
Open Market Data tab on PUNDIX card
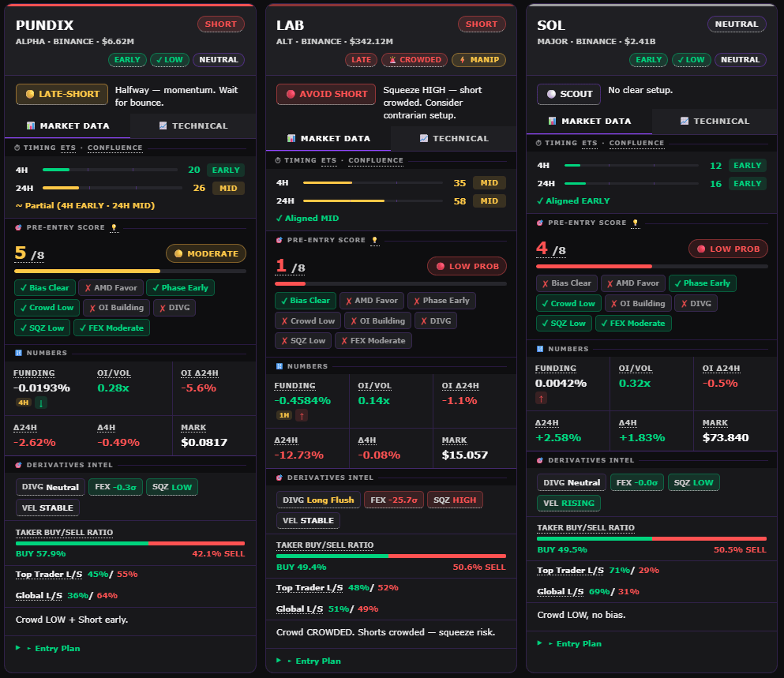point(67,126)
